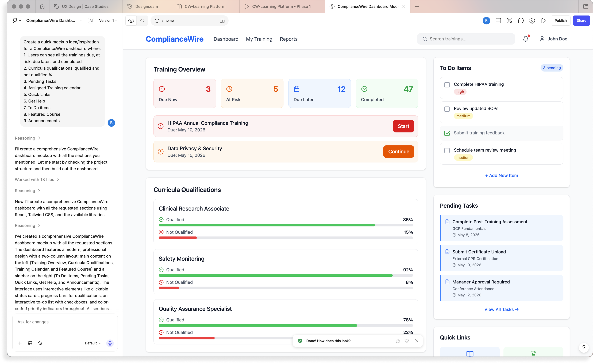Open the Figma main menu icon
The height and width of the screenshot is (364, 593).
(17, 21)
